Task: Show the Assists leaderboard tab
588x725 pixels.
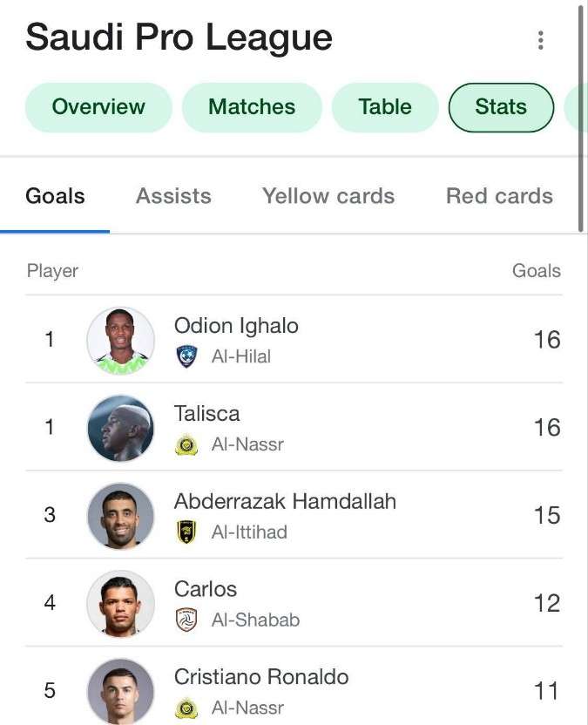Action: pyautogui.click(x=173, y=196)
